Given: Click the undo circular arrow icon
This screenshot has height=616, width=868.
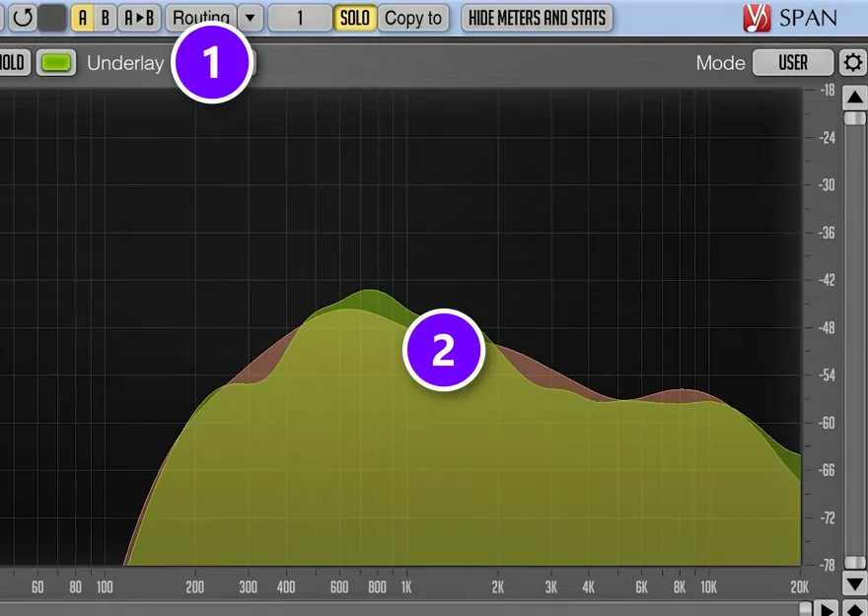Looking at the screenshot, I should (23, 18).
